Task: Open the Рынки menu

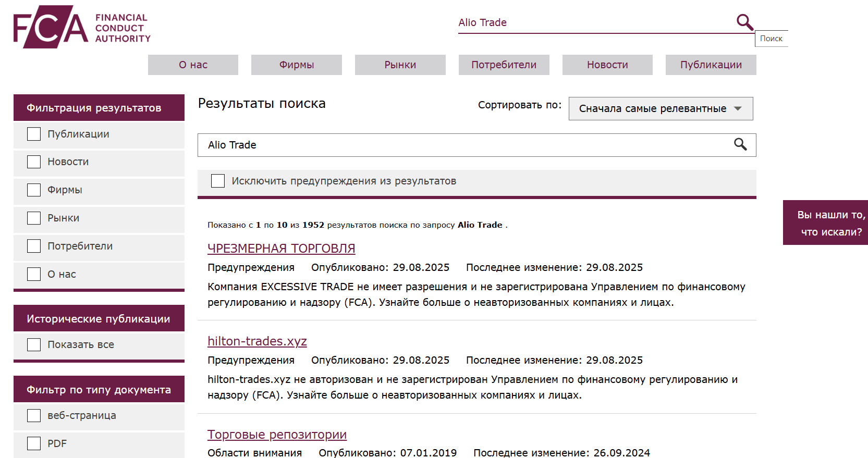Action: click(x=400, y=65)
